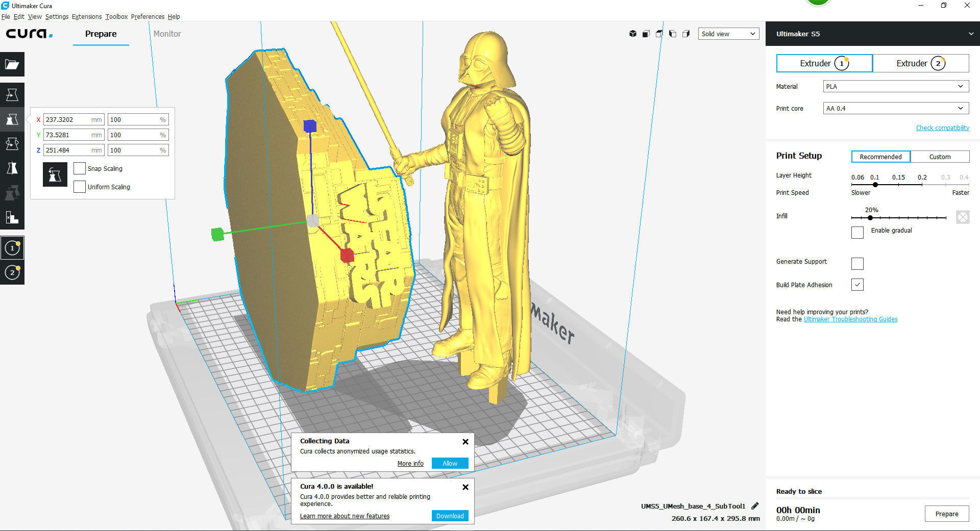The image size is (980, 531).
Task: Open the Edit menu
Action: pos(19,16)
